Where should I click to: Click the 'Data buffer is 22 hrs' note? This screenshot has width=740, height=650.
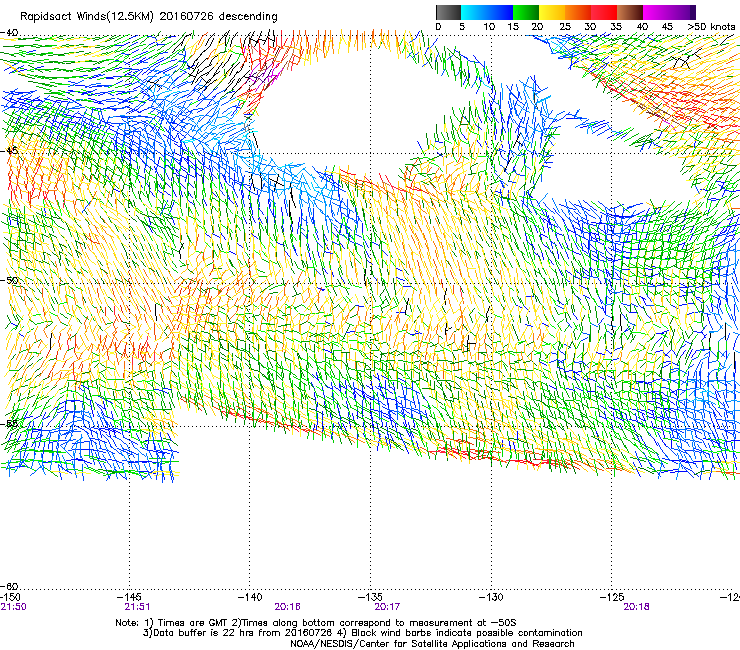point(362,633)
